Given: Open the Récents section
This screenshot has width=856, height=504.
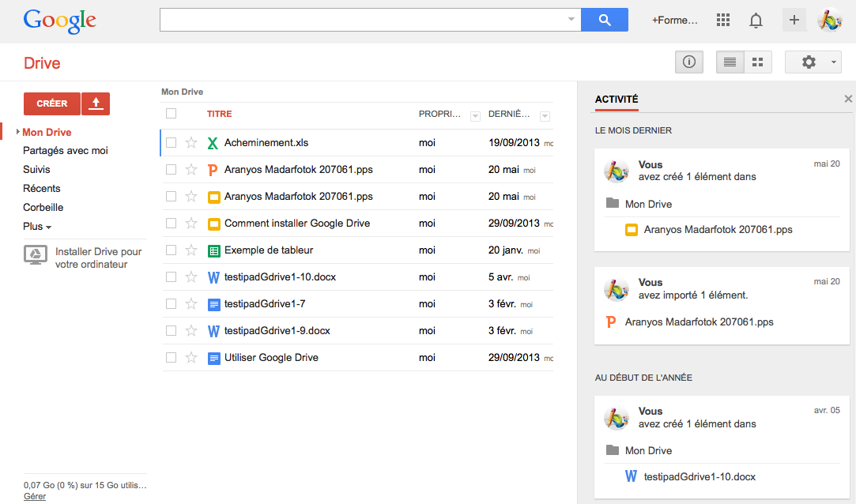Looking at the screenshot, I should [x=41, y=189].
